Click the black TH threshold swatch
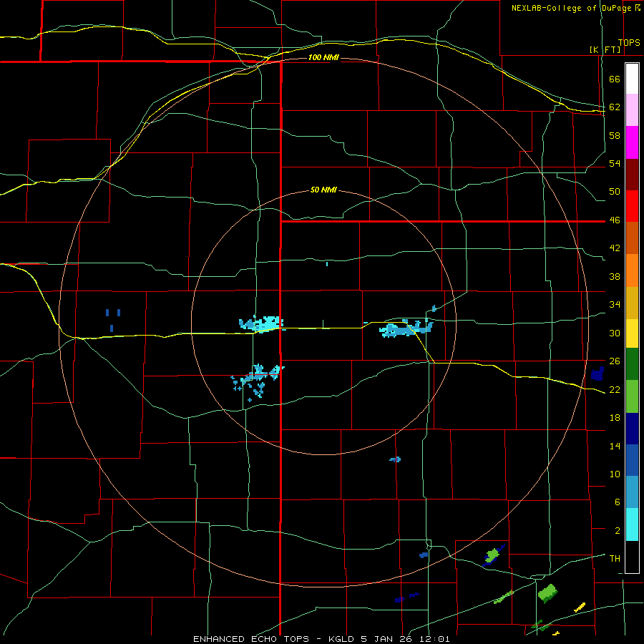Viewport: 644px width, 644px height. tap(632, 557)
